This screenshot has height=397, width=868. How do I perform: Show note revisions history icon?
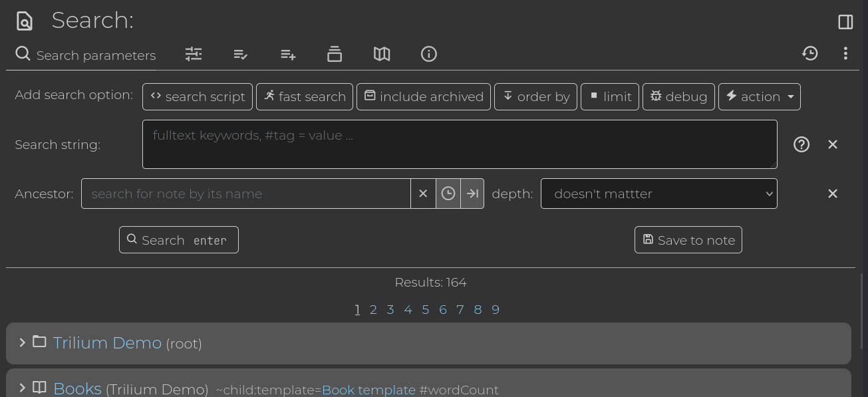tap(809, 53)
